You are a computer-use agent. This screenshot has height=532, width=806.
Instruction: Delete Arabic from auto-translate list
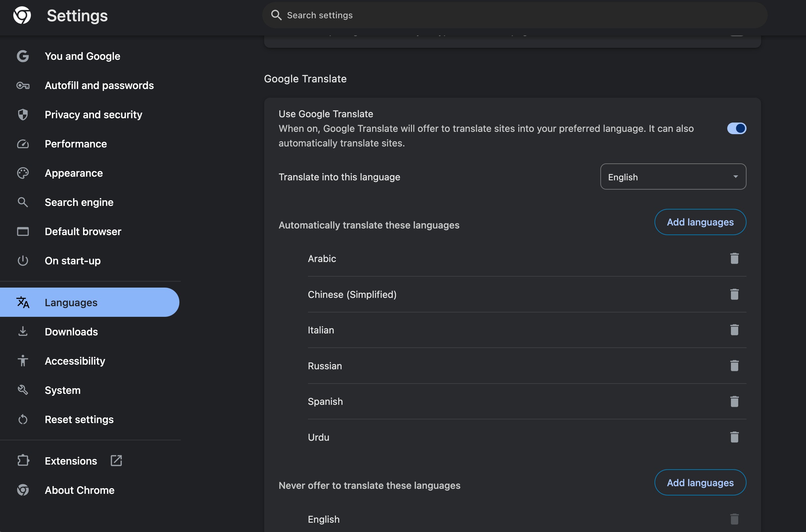[734, 259]
